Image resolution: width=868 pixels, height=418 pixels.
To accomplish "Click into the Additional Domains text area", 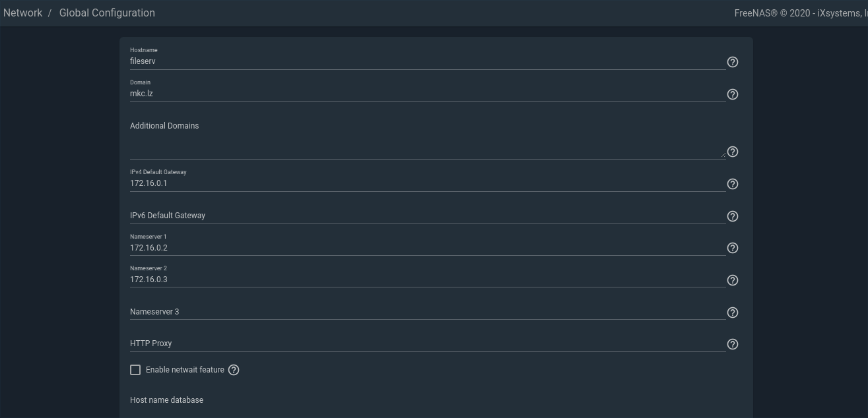I will 427,148.
